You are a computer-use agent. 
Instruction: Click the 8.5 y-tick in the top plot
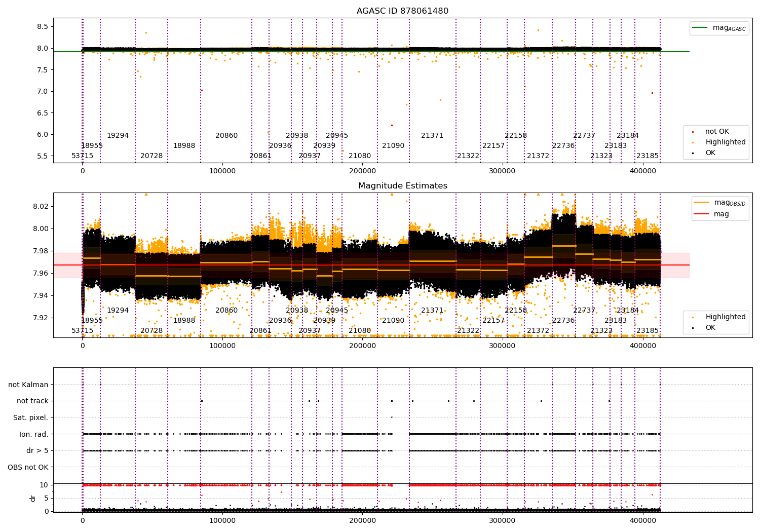click(x=43, y=26)
